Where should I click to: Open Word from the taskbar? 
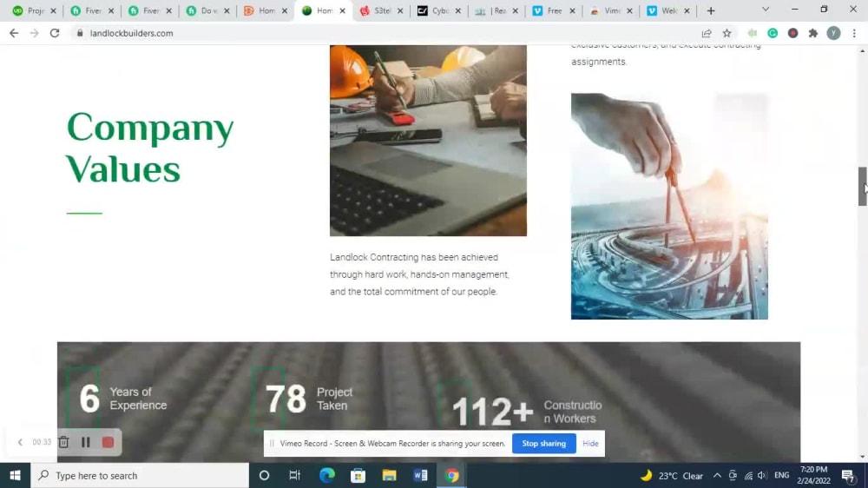tap(420, 475)
